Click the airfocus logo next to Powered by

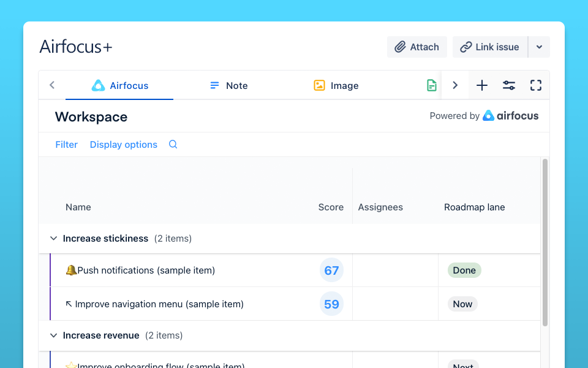[x=510, y=116]
